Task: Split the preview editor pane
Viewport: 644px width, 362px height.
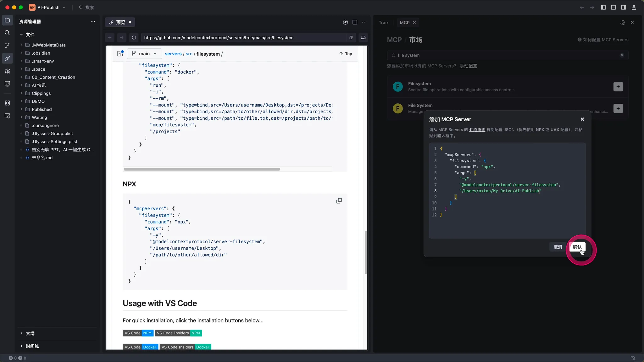Action: point(355,22)
